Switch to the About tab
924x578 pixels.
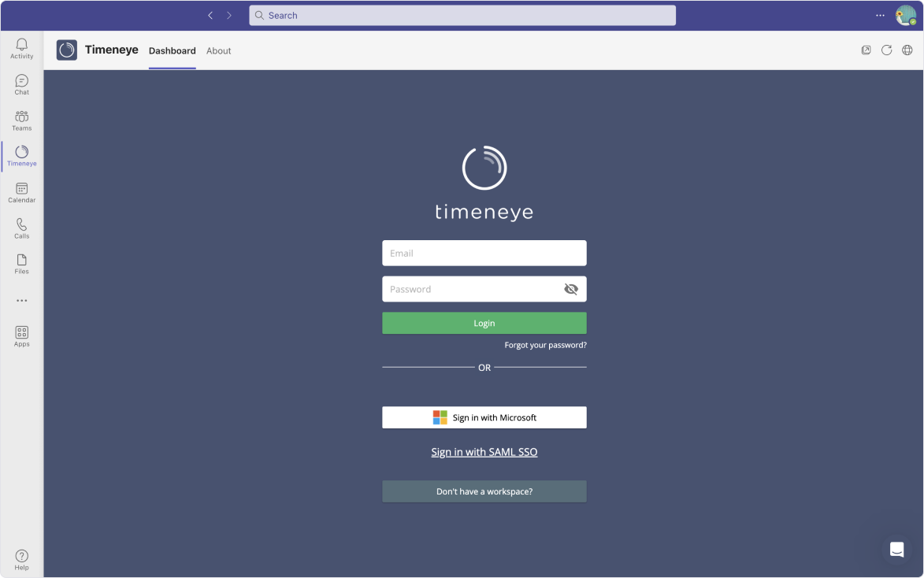[x=218, y=50]
